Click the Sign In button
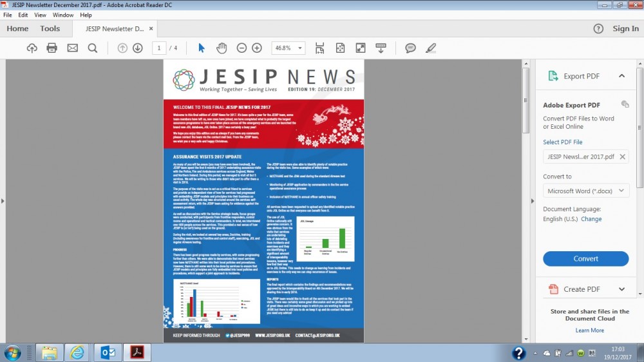 625,29
